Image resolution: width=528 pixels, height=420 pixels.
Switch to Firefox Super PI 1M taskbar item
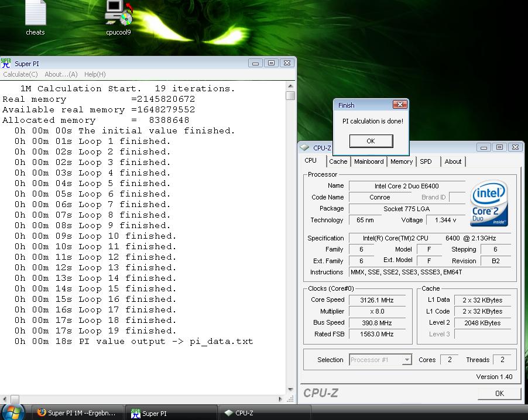tap(77, 413)
